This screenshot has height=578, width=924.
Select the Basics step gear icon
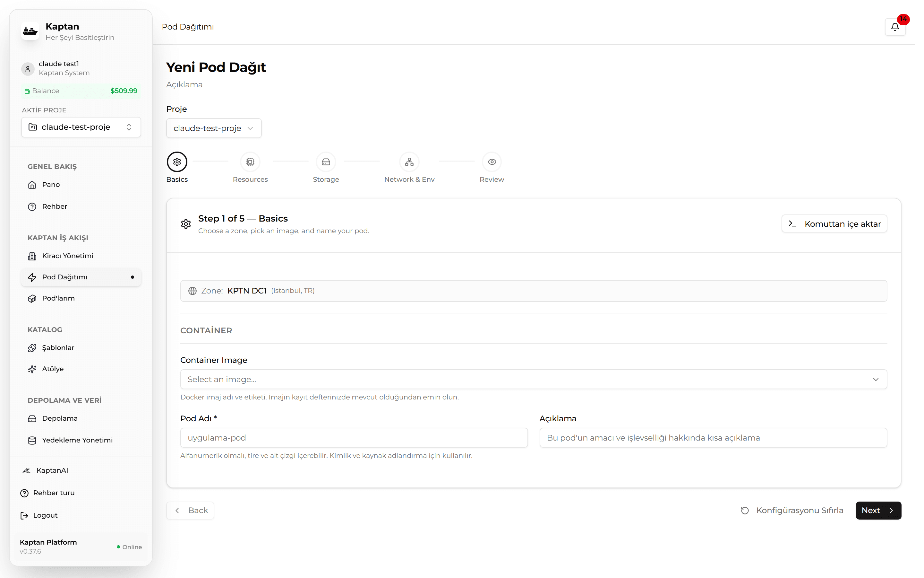click(177, 162)
